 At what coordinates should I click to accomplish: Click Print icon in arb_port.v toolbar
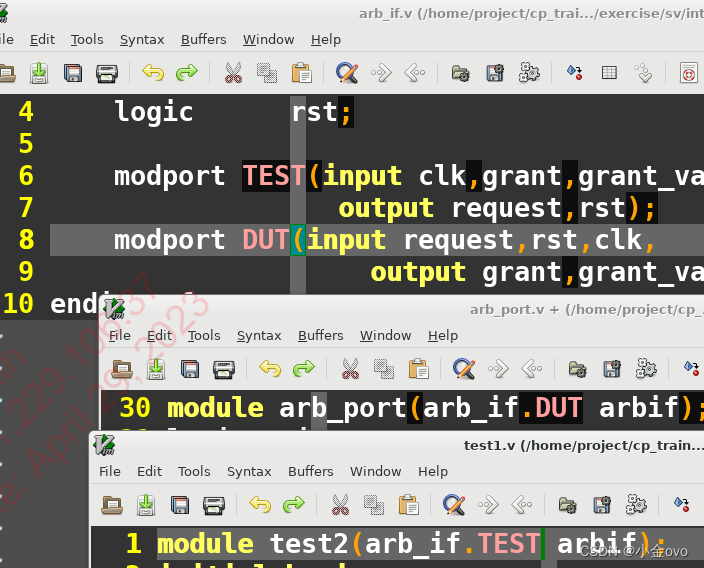pos(224,370)
